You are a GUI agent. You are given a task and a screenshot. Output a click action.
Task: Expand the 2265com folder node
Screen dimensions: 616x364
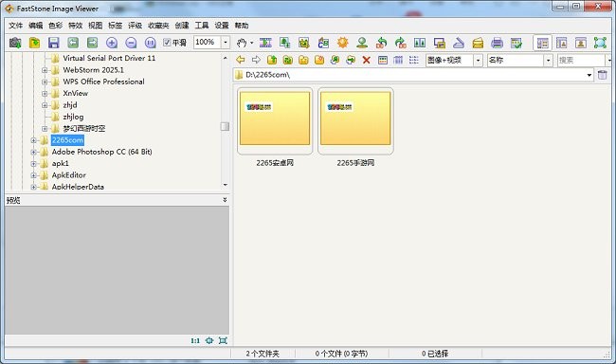point(33,140)
